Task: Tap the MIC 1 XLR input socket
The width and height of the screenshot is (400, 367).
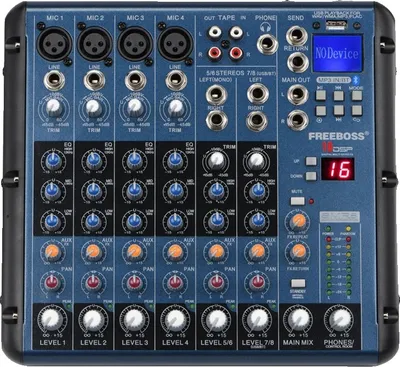Action: coord(54,43)
